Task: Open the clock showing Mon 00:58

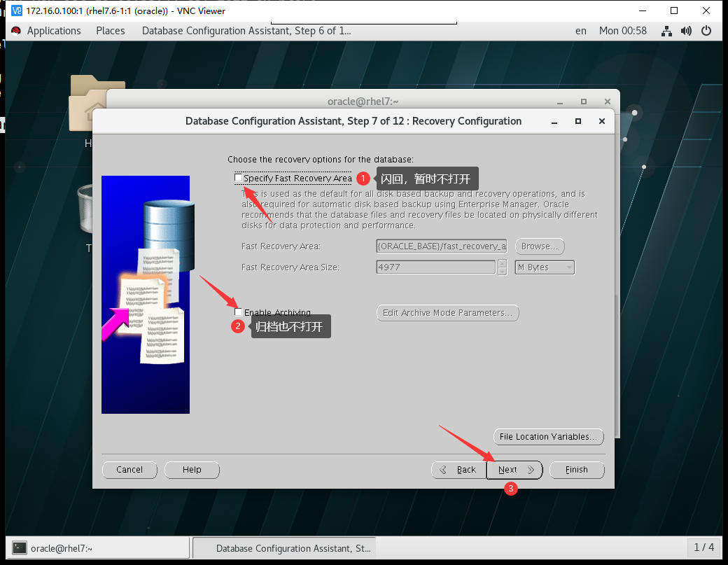Action: (x=622, y=31)
